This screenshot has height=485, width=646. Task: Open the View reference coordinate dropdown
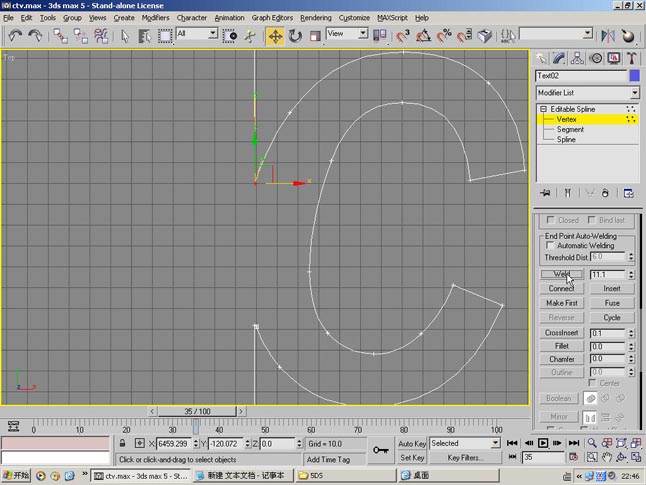pyautogui.click(x=361, y=34)
